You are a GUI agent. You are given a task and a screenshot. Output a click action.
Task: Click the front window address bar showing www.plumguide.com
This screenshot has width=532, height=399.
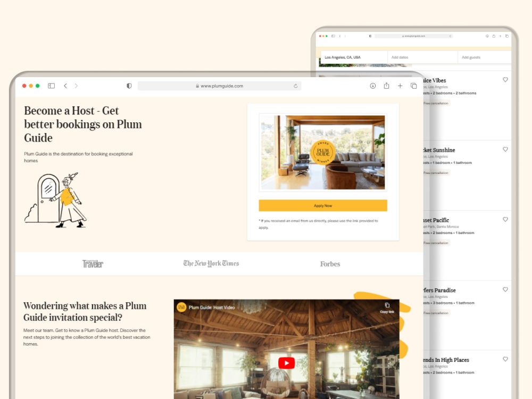pos(220,86)
